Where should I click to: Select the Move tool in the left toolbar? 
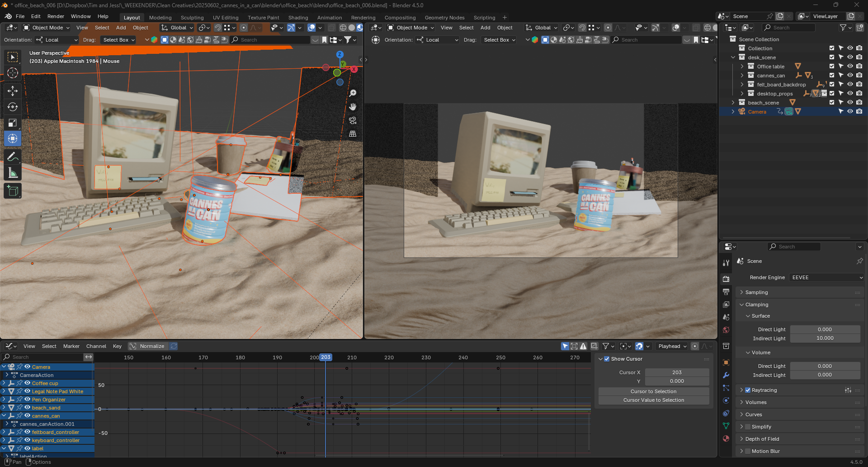(x=13, y=91)
